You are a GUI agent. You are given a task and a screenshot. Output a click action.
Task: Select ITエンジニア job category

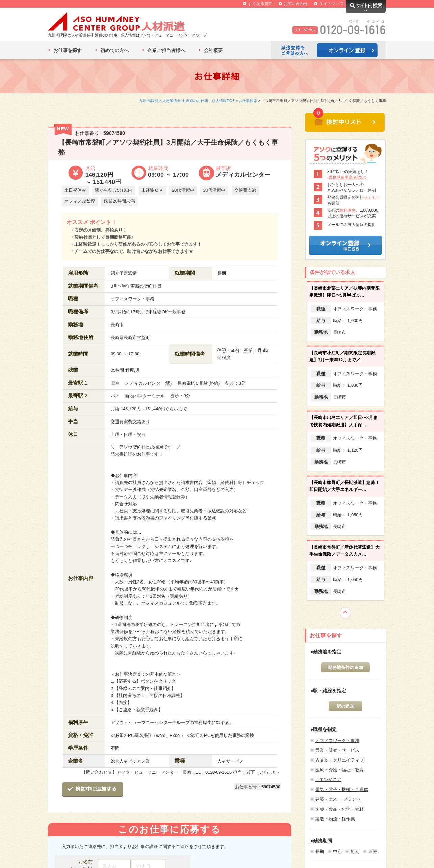[x=328, y=779]
